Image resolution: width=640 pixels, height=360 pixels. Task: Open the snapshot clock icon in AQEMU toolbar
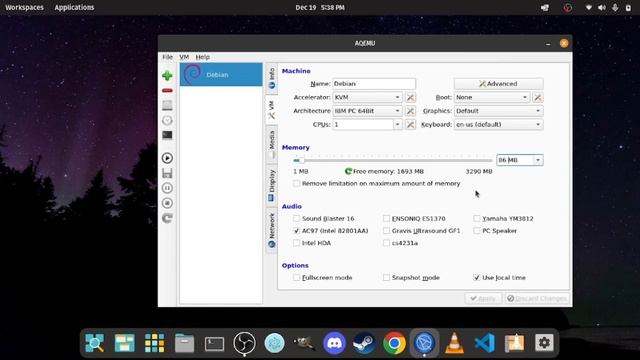(x=167, y=120)
